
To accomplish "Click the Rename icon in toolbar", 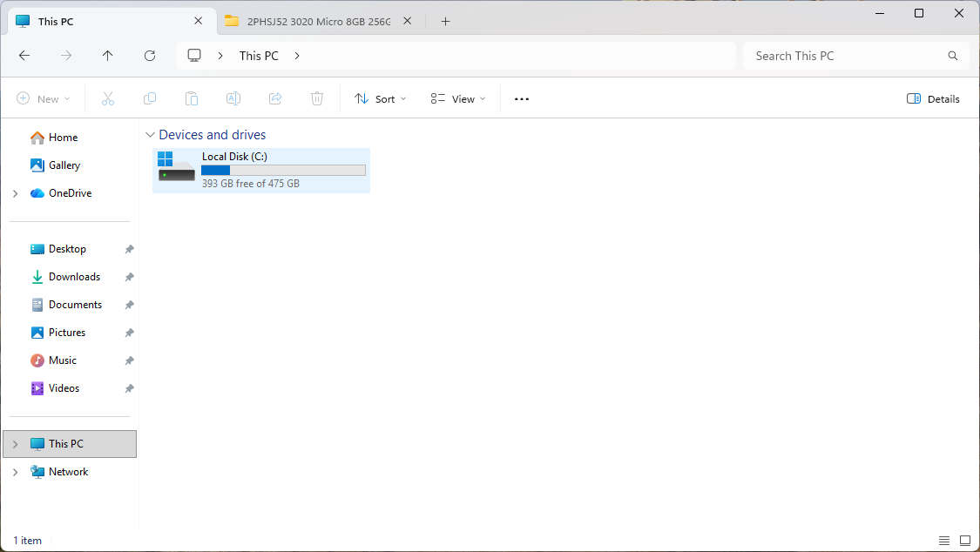I will 233,99.
